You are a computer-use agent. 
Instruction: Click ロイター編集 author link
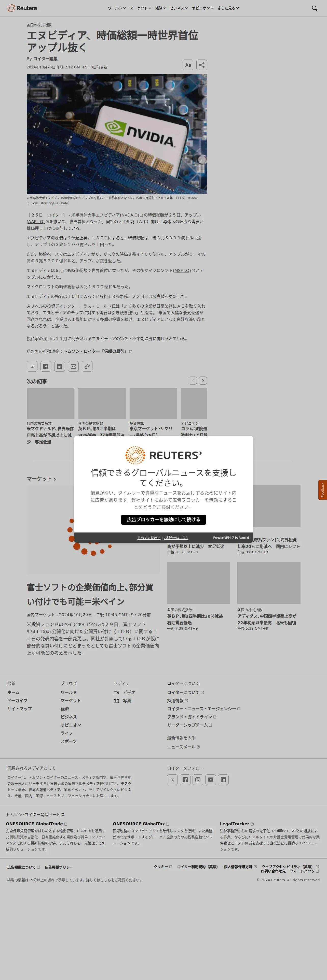[45, 59]
